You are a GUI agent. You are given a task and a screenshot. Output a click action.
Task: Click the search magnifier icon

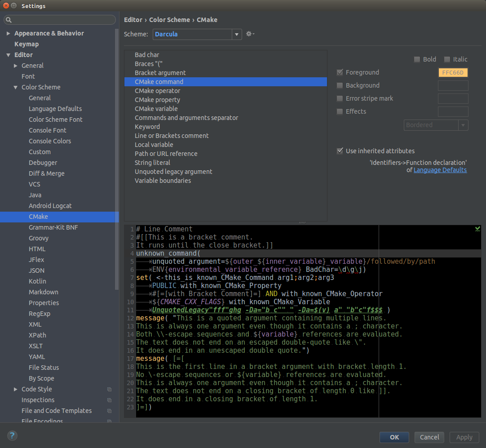point(9,20)
